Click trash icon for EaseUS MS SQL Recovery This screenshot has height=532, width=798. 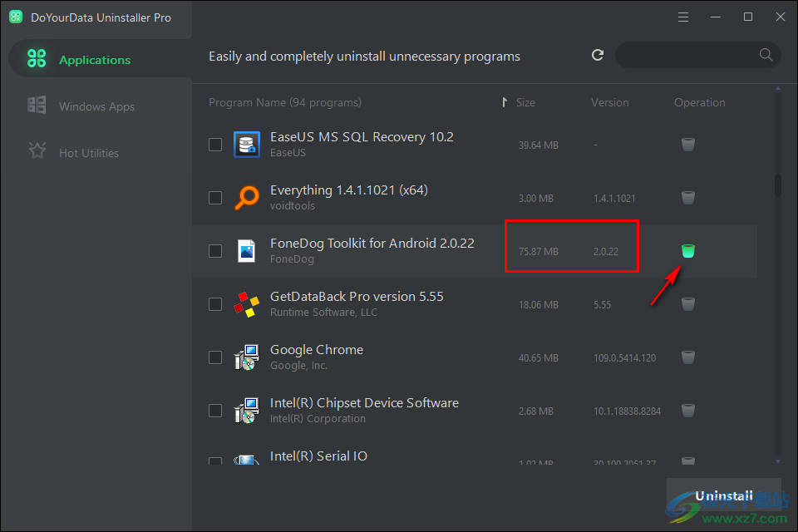pos(688,145)
